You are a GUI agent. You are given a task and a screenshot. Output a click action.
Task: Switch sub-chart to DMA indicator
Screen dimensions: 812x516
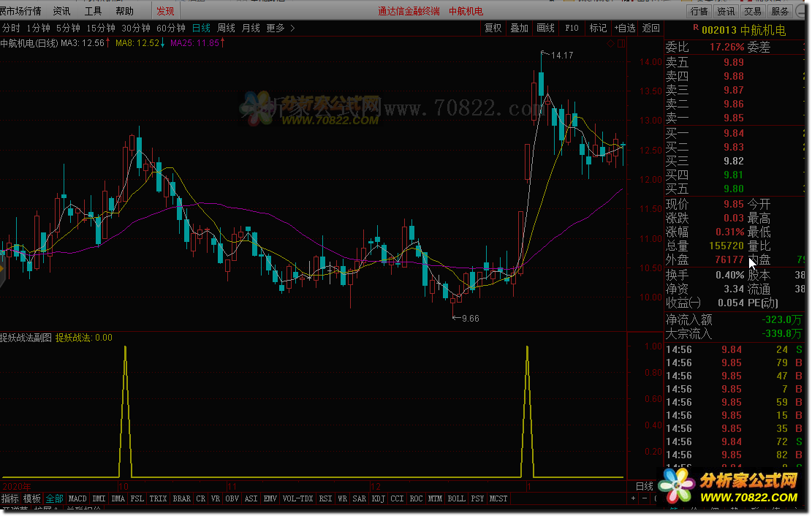pyautogui.click(x=118, y=498)
